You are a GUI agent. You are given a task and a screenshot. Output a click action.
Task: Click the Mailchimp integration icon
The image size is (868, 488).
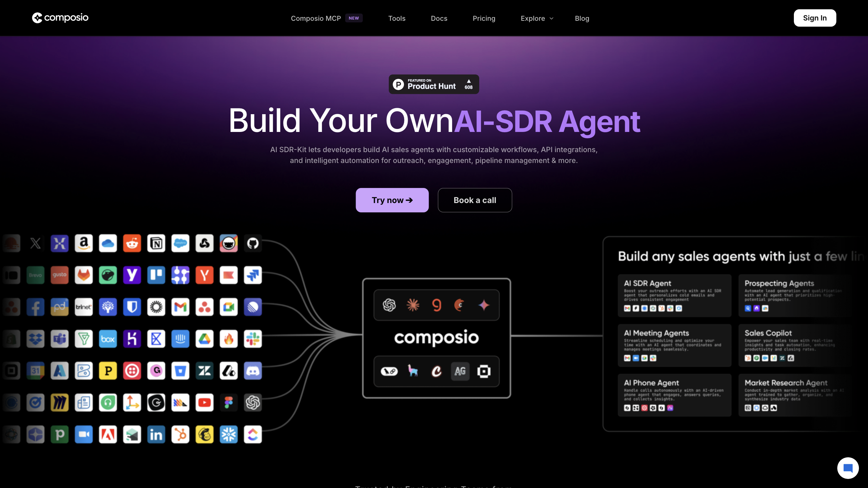click(x=205, y=434)
